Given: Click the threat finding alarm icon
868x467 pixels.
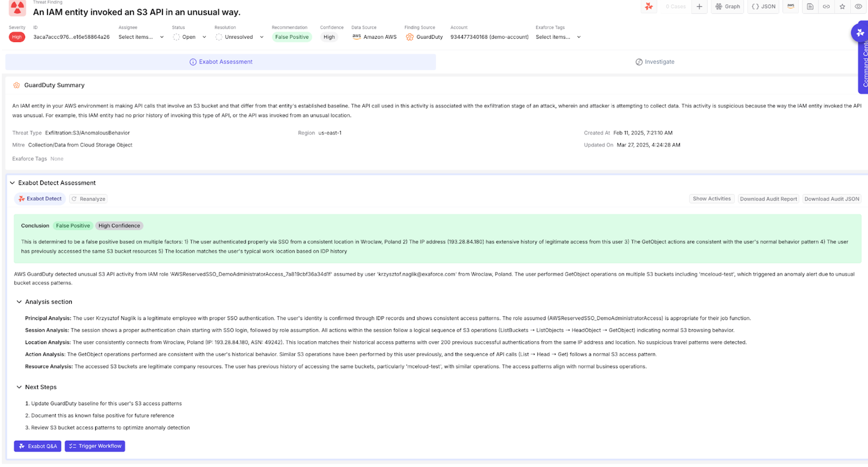Looking at the screenshot, I should (x=17, y=8).
